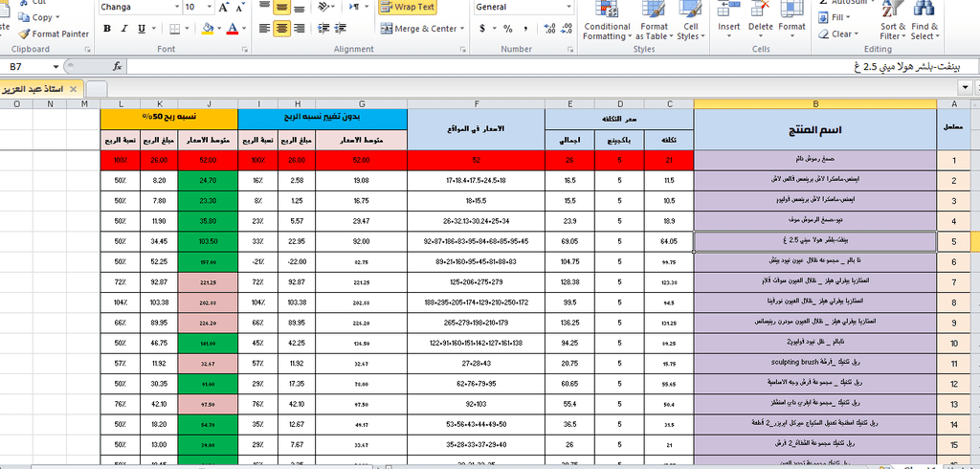Viewport: 980px width, 469px height.
Task: Decrease decimal places
Action: point(567,29)
